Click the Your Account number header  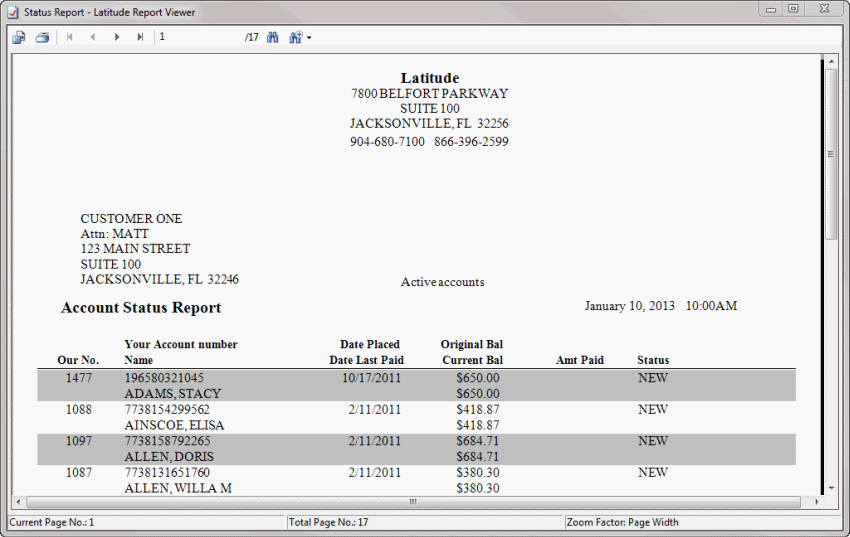(181, 345)
